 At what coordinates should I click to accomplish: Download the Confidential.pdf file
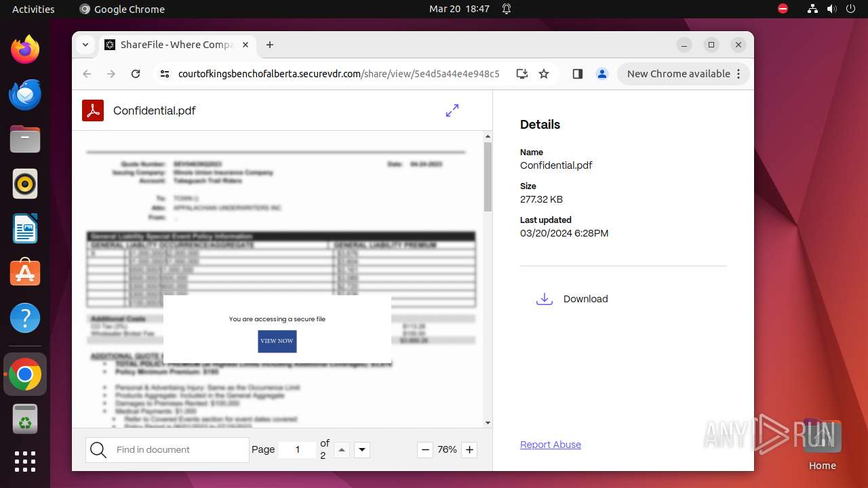tap(572, 299)
